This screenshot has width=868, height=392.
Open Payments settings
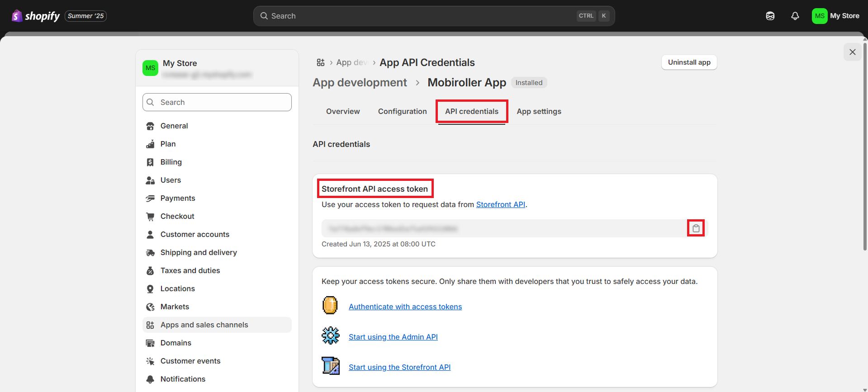[x=217, y=198]
